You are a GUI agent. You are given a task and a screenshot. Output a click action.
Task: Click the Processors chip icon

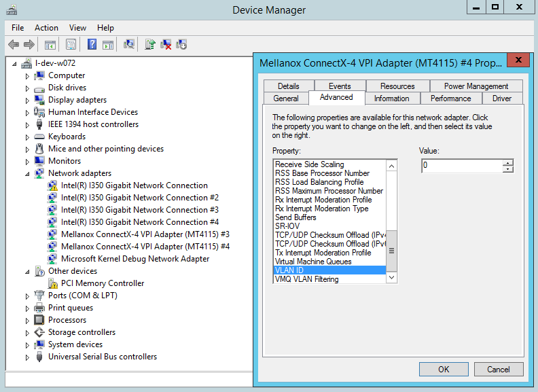point(39,320)
